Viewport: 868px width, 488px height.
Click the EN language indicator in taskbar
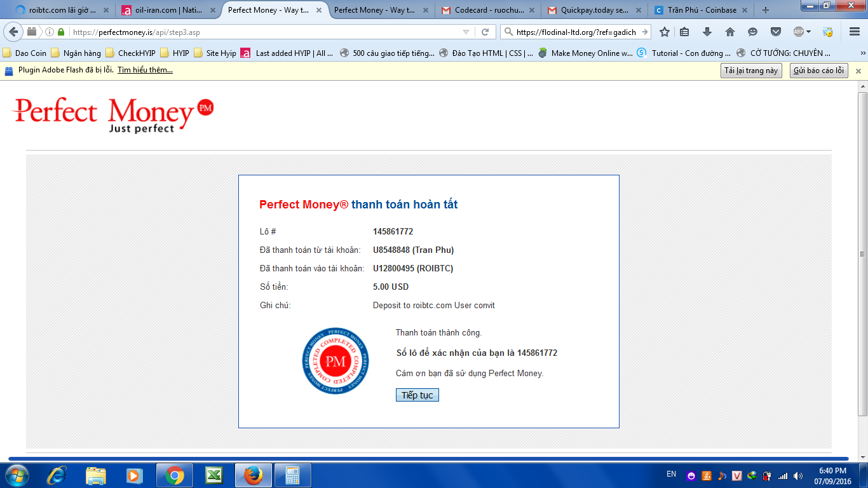671,474
